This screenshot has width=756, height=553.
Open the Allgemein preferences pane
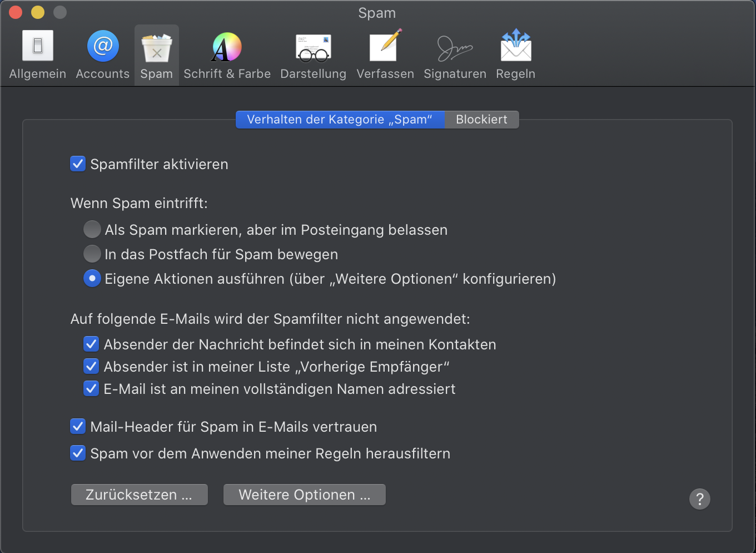38,55
